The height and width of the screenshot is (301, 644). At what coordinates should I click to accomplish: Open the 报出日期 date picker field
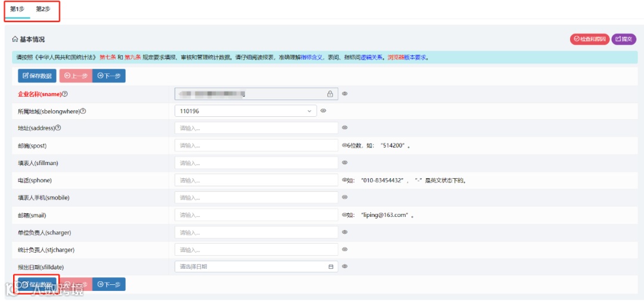[x=256, y=266]
